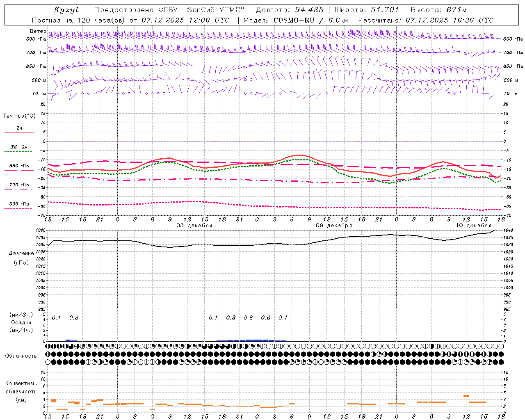This screenshot has width=525, height=420.
Task: Click the (гПа) pressure unit label
Action: (x=21, y=262)
